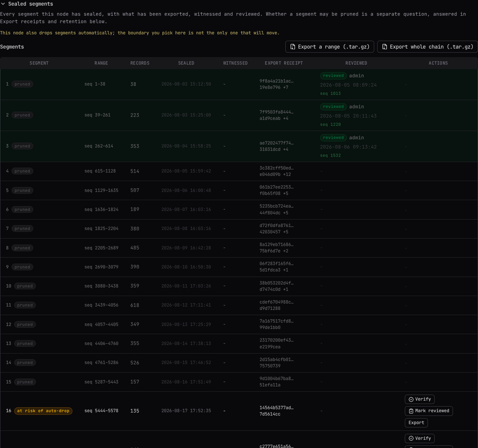Click export receipt hash cdef6704988c…

tap(277, 302)
